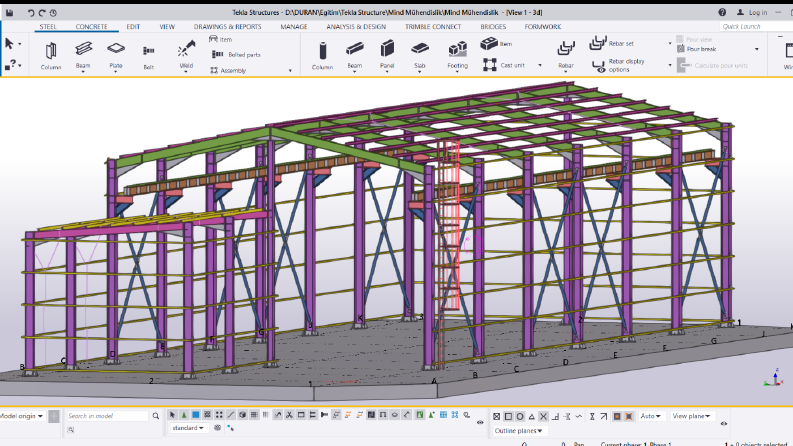Toggle Snap to points and grid intersections
793x446 pixels.
(x=497, y=416)
